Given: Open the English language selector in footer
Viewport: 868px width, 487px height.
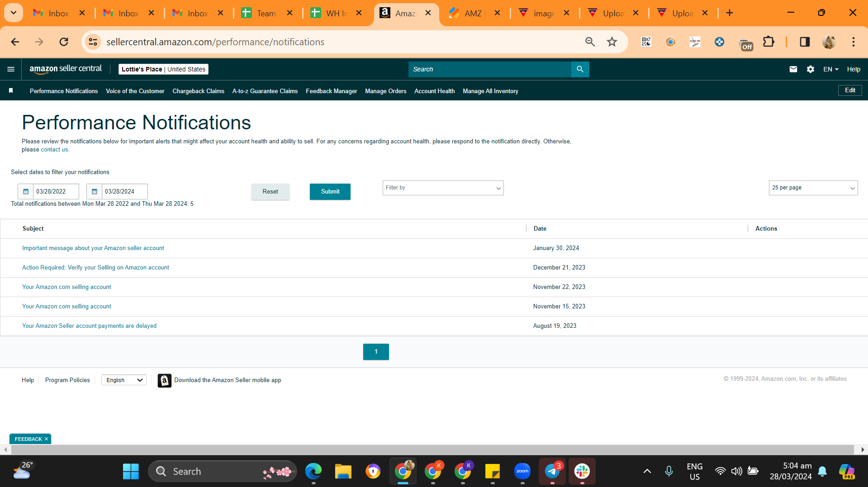Looking at the screenshot, I should pyautogui.click(x=124, y=380).
